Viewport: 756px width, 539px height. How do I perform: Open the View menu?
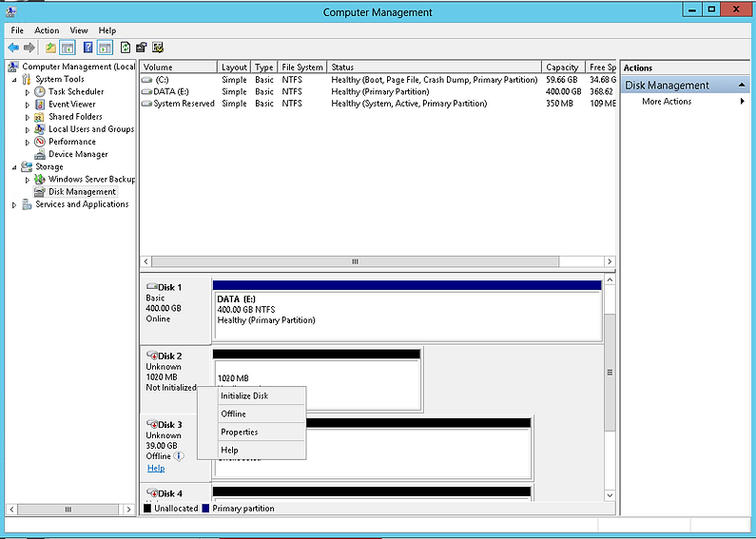pyautogui.click(x=79, y=30)
